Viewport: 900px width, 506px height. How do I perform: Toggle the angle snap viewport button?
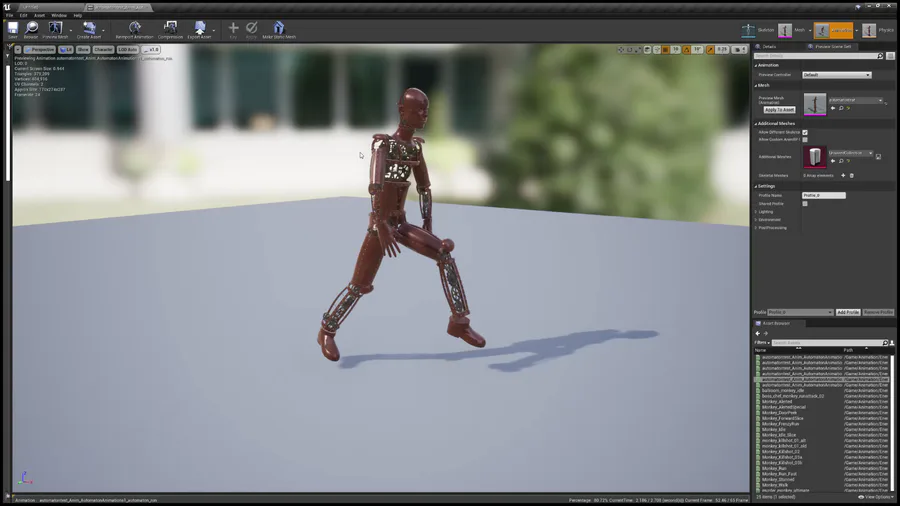tap(687, 50)
